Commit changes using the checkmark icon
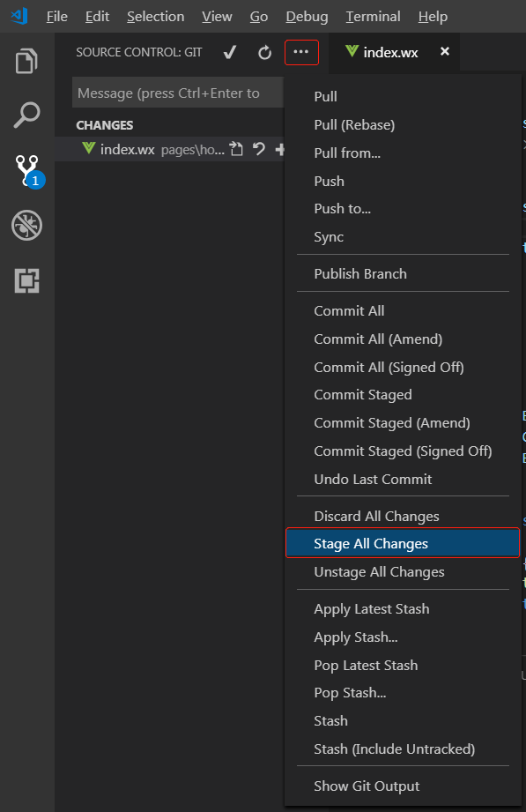 230,52
